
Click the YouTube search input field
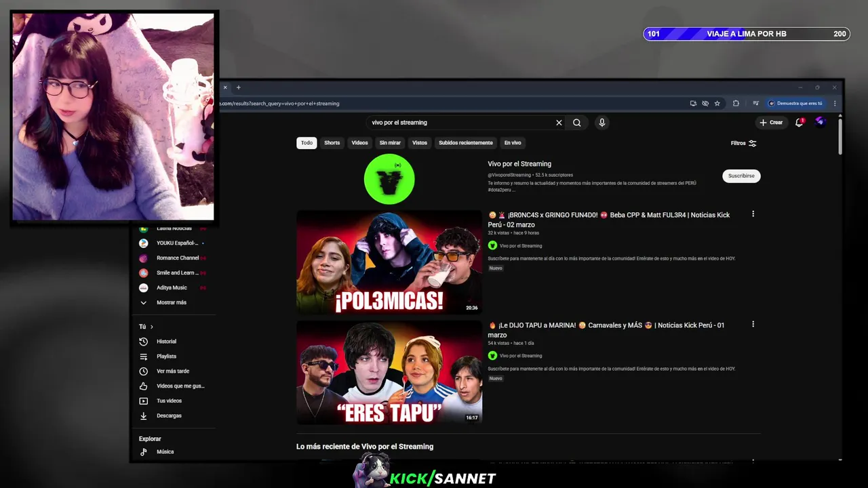point(461,123)
